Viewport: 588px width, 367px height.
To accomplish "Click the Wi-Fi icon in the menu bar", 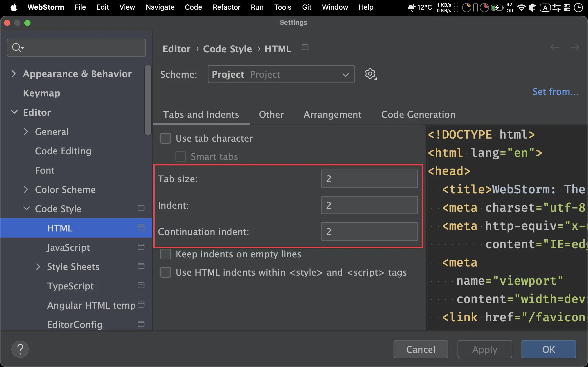I will coord(521,7).
